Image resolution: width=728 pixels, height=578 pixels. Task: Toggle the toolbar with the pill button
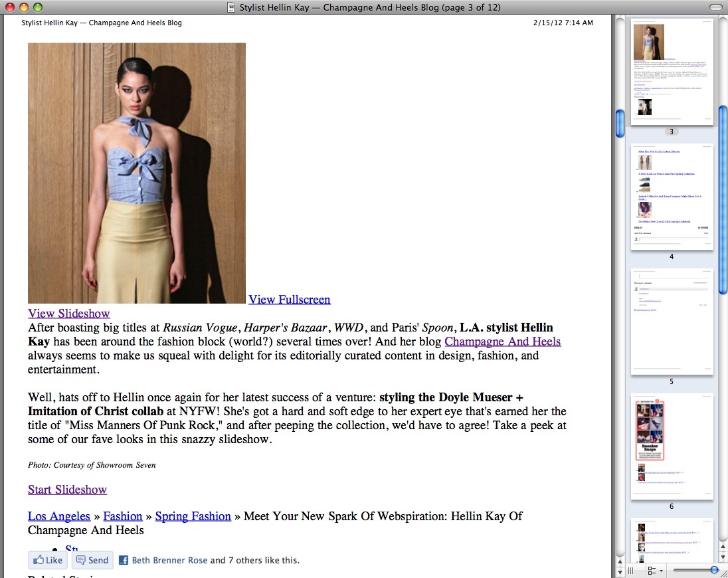click(716, 8)
